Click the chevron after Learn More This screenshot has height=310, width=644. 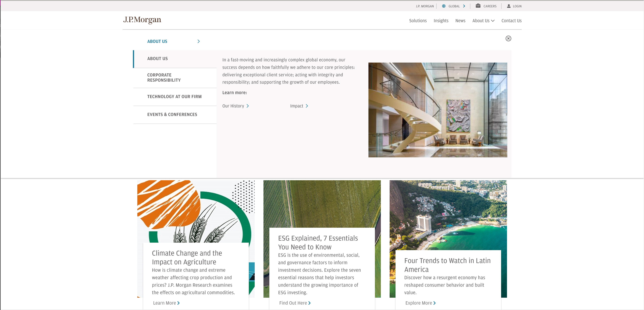pyautogui.click(x=178, y=303)
